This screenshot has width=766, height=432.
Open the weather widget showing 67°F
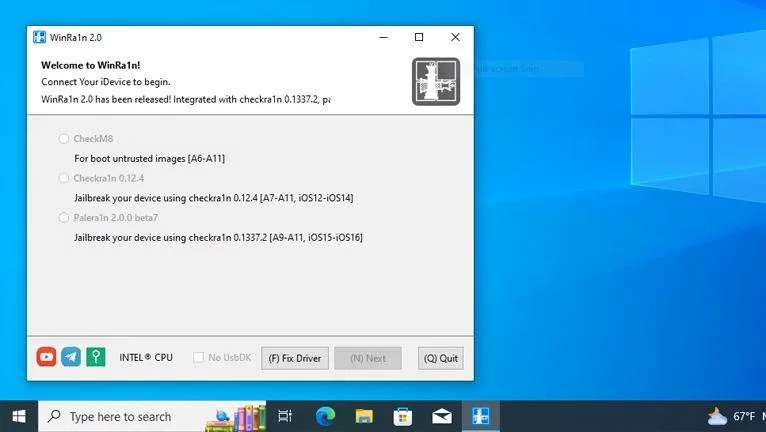point(735,416)
